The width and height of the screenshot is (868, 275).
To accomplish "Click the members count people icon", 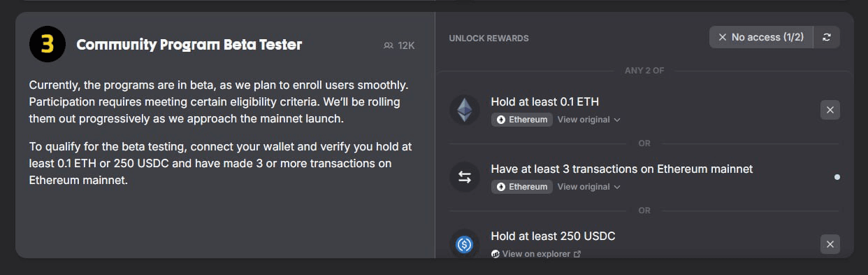I will click(x=389, y=45).
